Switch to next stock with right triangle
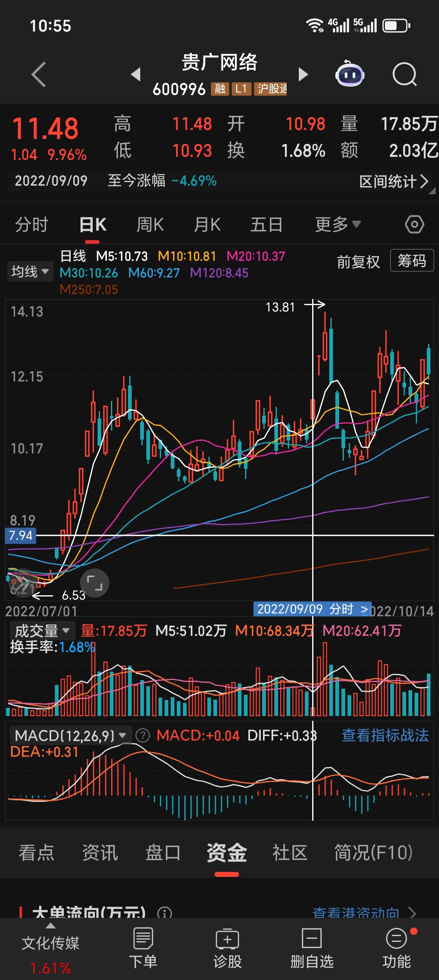Screen dimensions: 439x980 [x=303, y=74]
